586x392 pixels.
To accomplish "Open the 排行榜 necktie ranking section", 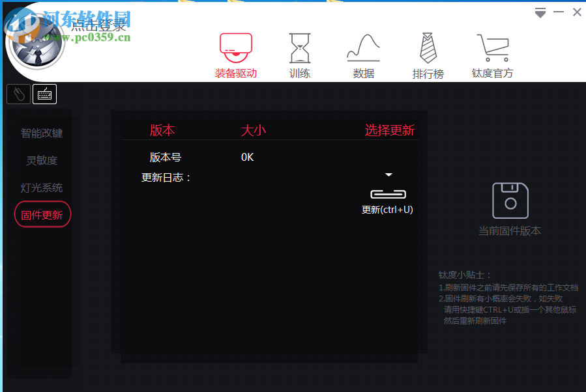I will point(428,56).
